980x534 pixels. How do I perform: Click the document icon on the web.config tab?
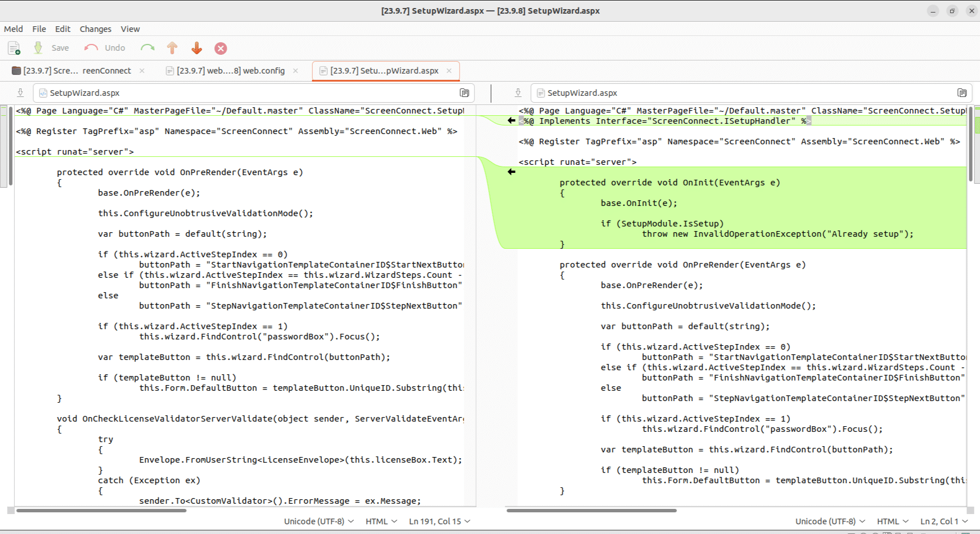(170, 70)
